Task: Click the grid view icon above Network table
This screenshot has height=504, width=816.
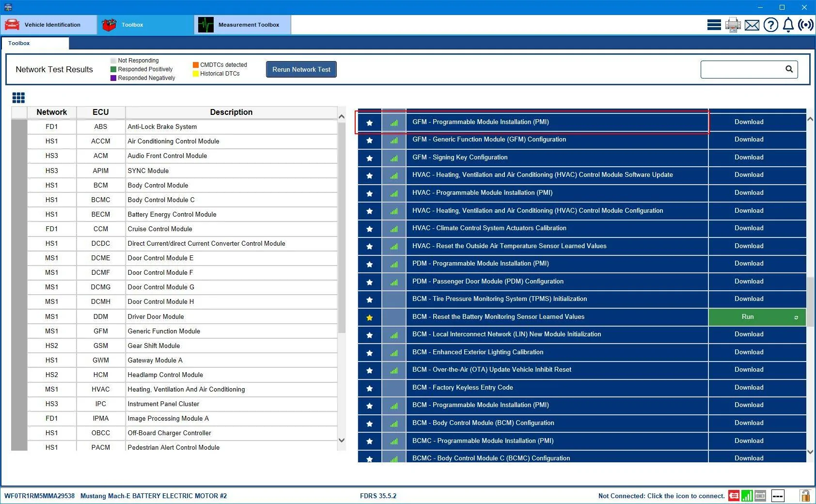Action: coord(18,98)
